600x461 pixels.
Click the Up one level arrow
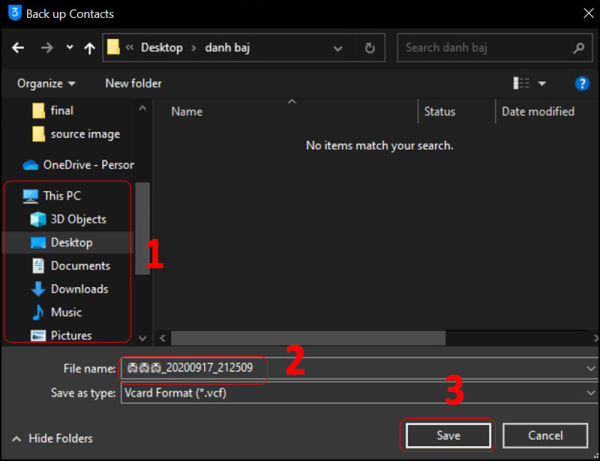(90, 47)
